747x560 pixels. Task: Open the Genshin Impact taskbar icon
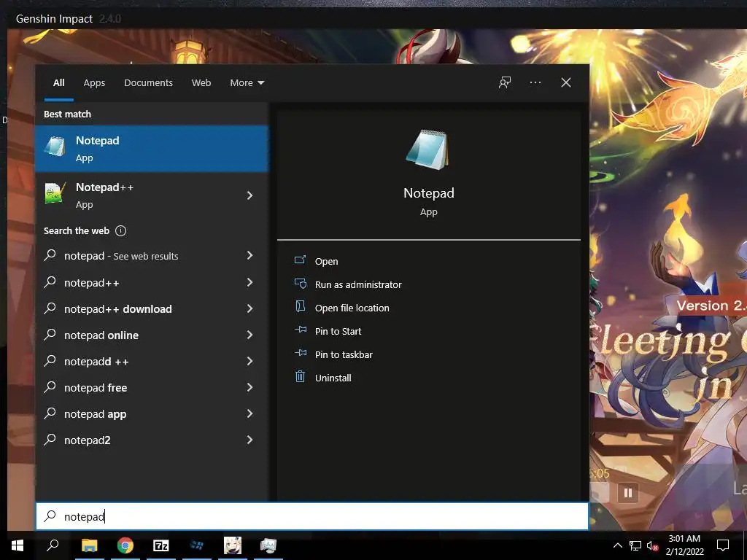(233, 545)
